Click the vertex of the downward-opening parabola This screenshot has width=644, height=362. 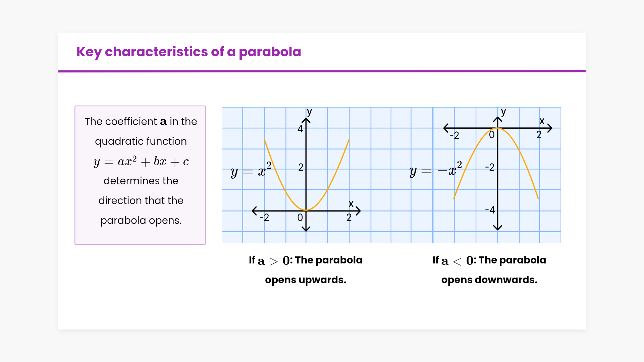click(x=498, y=128)
